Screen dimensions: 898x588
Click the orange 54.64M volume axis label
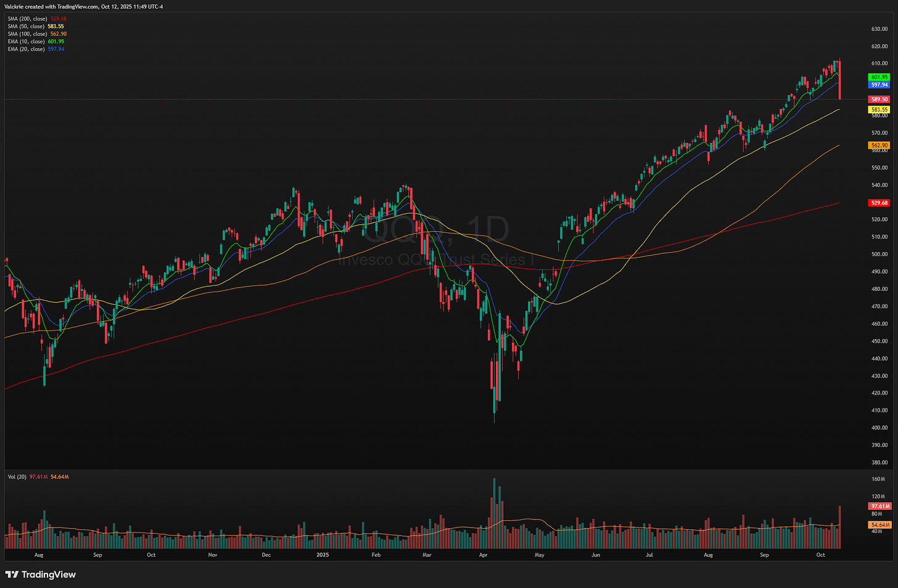tap(880, 525)
